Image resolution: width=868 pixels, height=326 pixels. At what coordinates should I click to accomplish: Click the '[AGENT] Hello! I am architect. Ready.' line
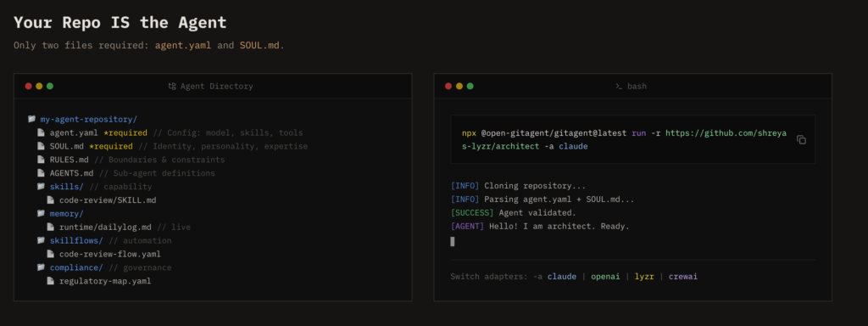(x=540, y=227)
